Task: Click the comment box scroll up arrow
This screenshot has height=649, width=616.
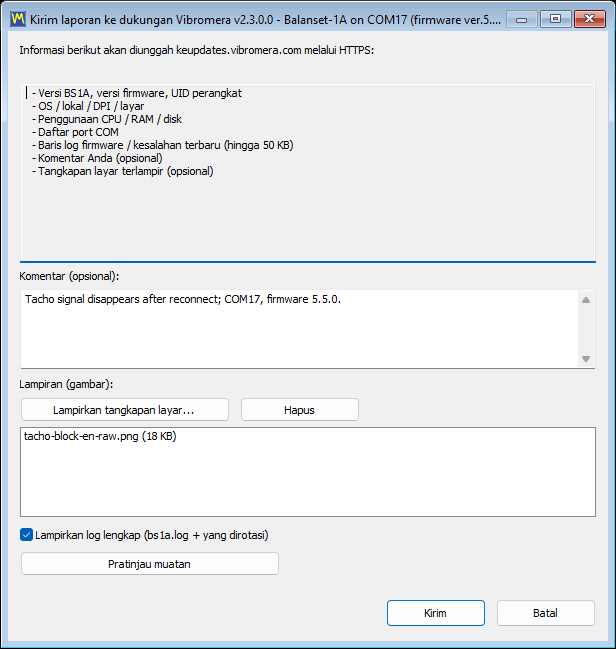Action: 586,300
